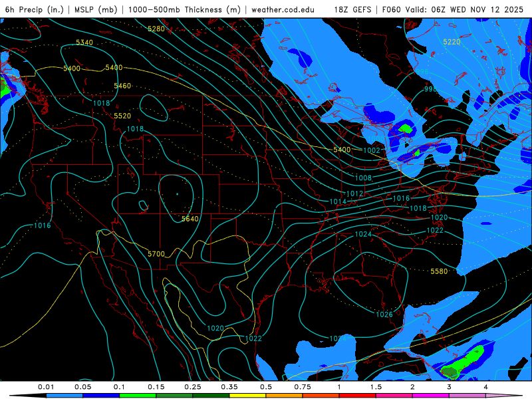The image size is (532, 399).
Task: Pick the dark green 0.25–0.35 legend swatch
Action: (211, 396)
